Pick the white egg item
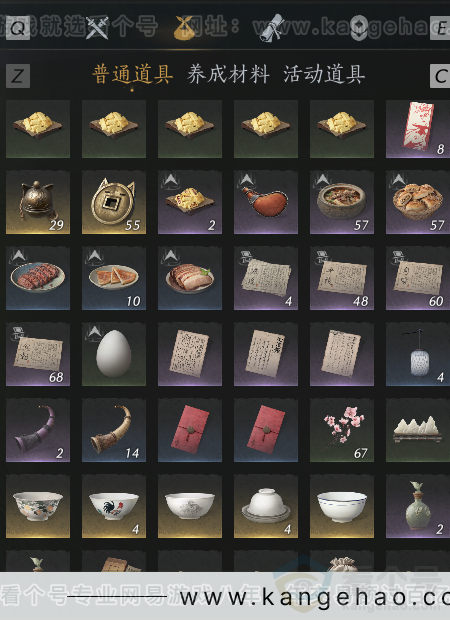The image size is (450, 621). tap(114, 354)
